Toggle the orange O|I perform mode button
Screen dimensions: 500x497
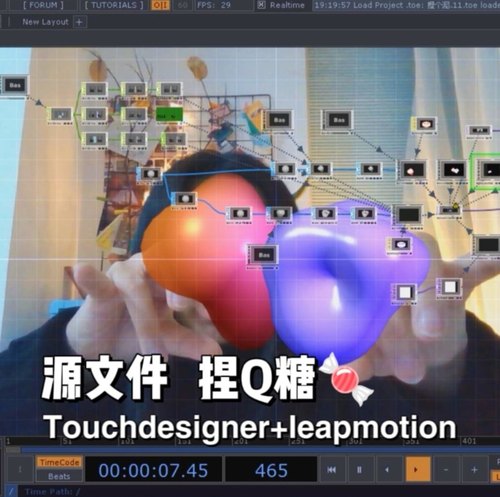click(x=160, y=5)
